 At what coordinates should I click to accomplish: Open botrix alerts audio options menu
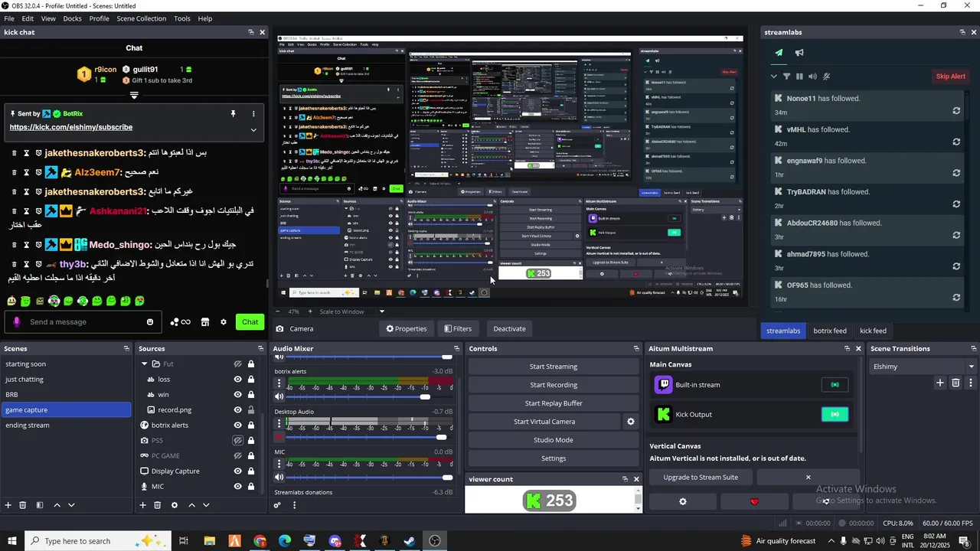pyautogui.click(x=279, y=383)
